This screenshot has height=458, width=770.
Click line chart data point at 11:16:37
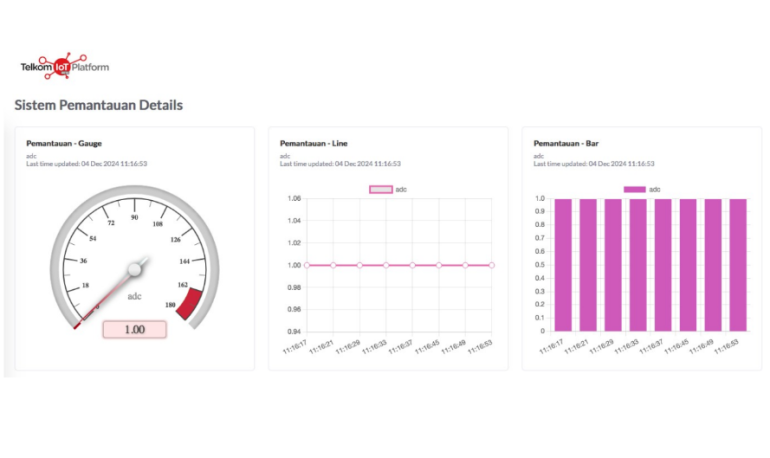(412, 265)
